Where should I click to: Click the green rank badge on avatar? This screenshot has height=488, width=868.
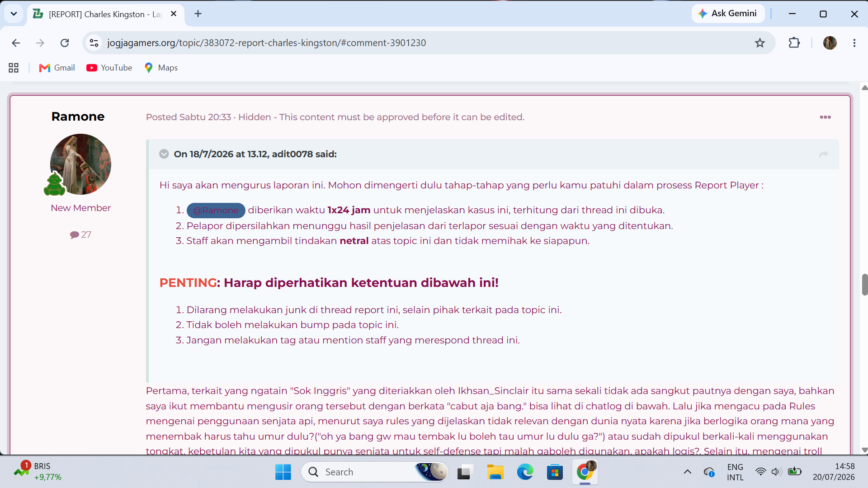pyautogui.click(x=54, y=184)
